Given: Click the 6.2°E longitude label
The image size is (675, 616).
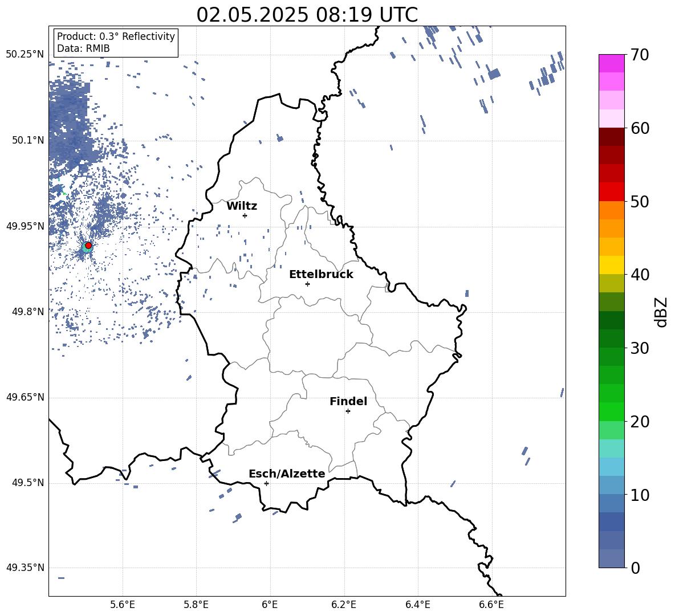Looking at the screenshot, I should point(344,605).
